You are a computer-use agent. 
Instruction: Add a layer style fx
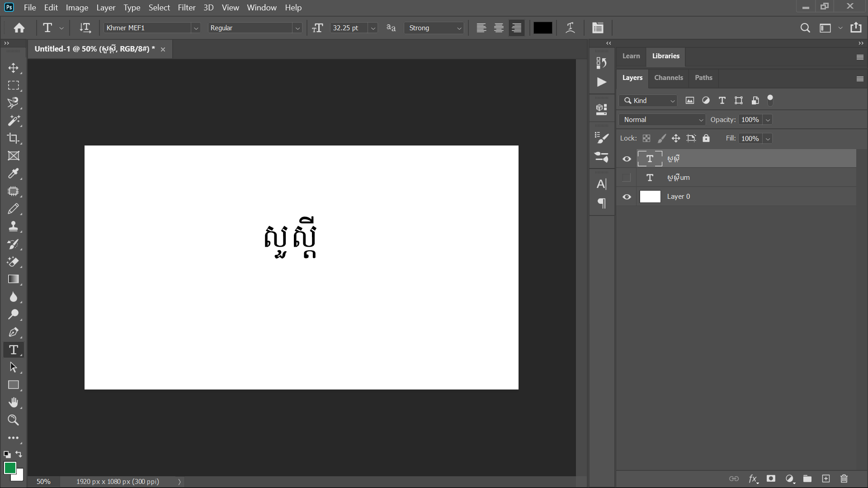point(753,479)
